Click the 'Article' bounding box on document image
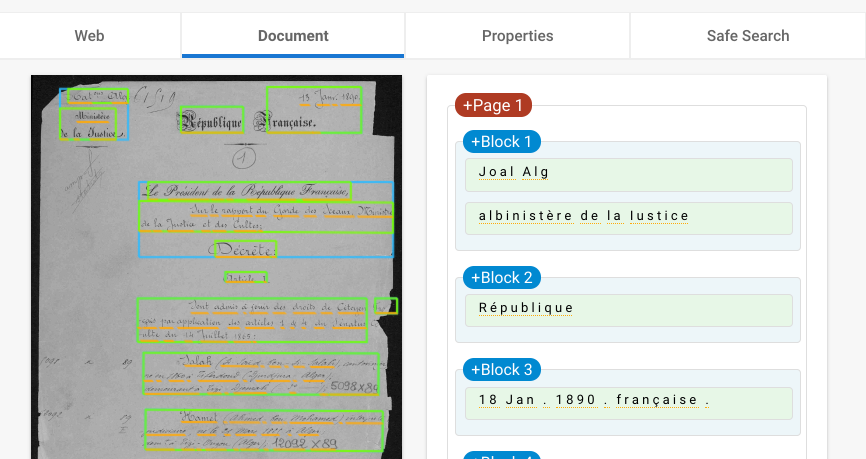 (x=246, y=277)
